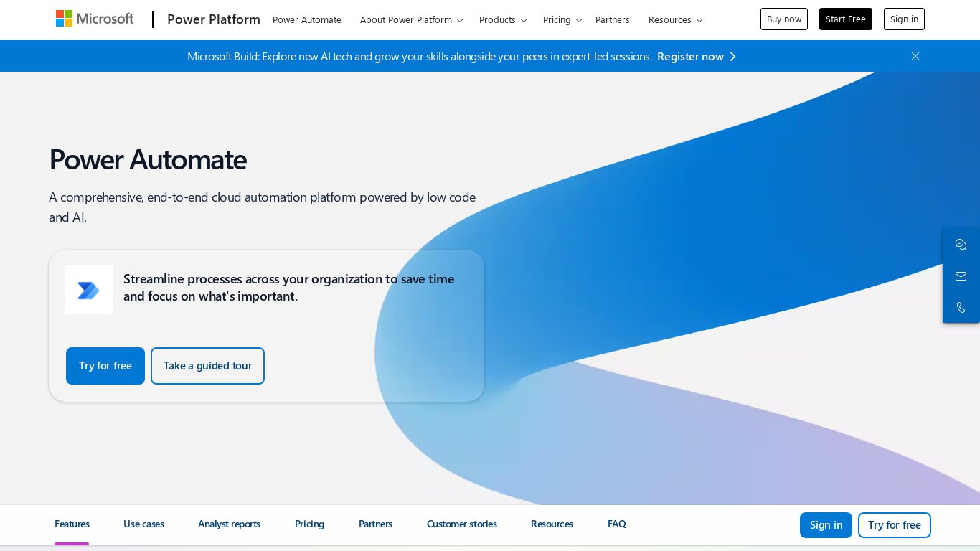Go to Resources in the bottom section nav

coord(552,524)
